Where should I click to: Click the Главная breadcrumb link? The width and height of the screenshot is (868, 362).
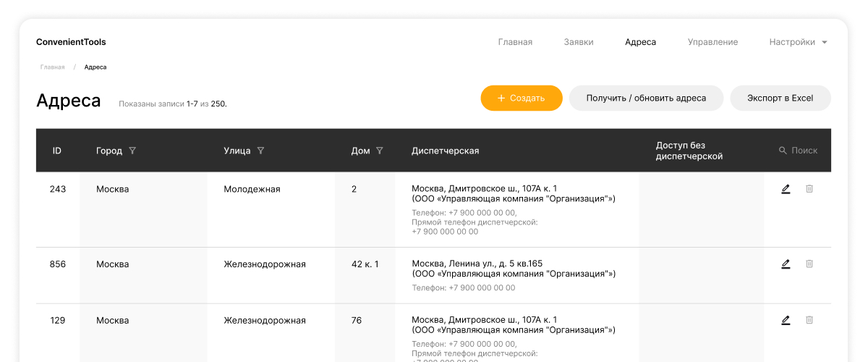pyautogui.click(x=52, y=67)
